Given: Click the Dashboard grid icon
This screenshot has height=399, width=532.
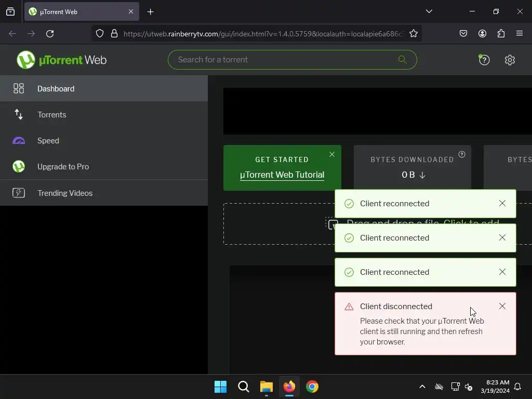Looking at the screenshot, I should [x=19, y=88].
